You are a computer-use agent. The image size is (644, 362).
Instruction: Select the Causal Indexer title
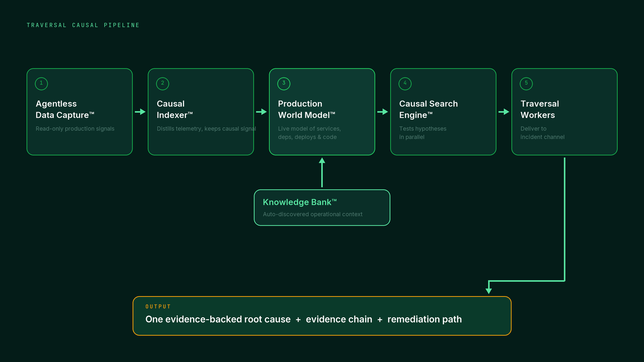click(175, 109)
